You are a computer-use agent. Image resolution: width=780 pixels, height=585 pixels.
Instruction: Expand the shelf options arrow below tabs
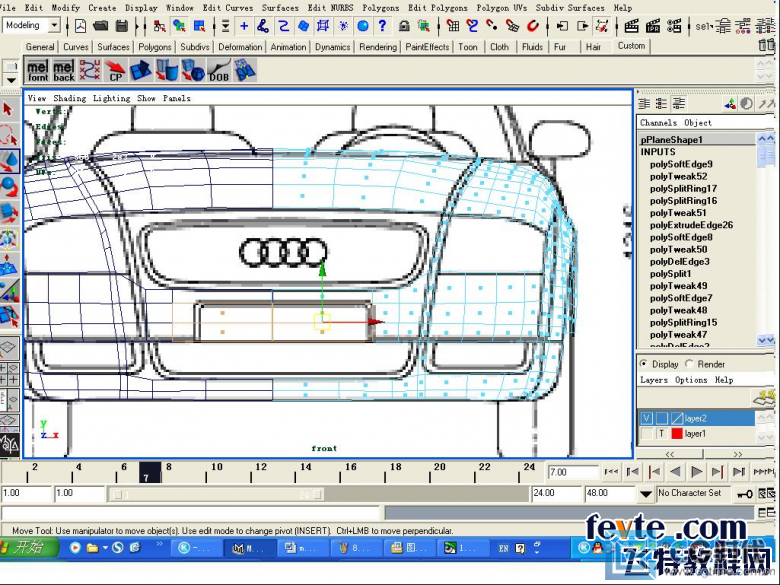(x=11, y=80)
